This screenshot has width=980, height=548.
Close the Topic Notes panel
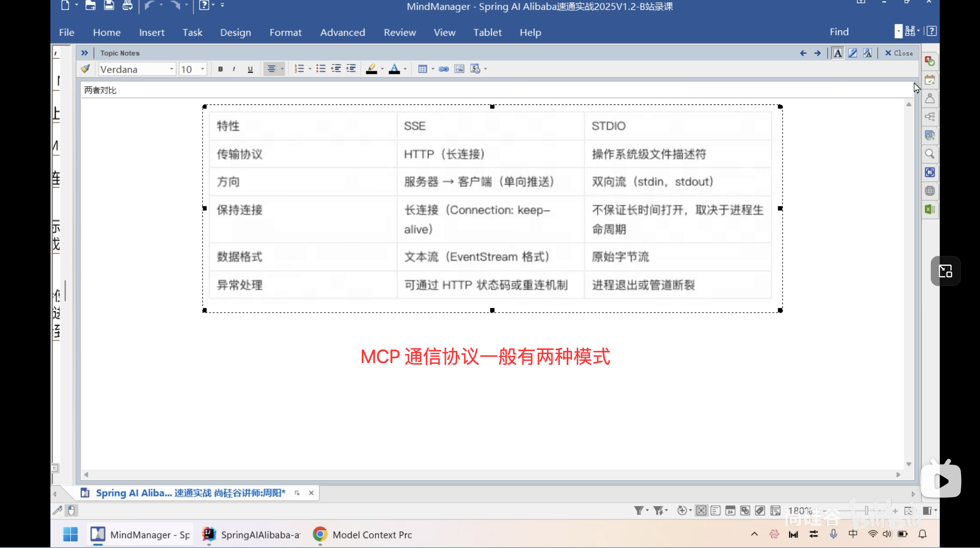[x=899, y=53]
